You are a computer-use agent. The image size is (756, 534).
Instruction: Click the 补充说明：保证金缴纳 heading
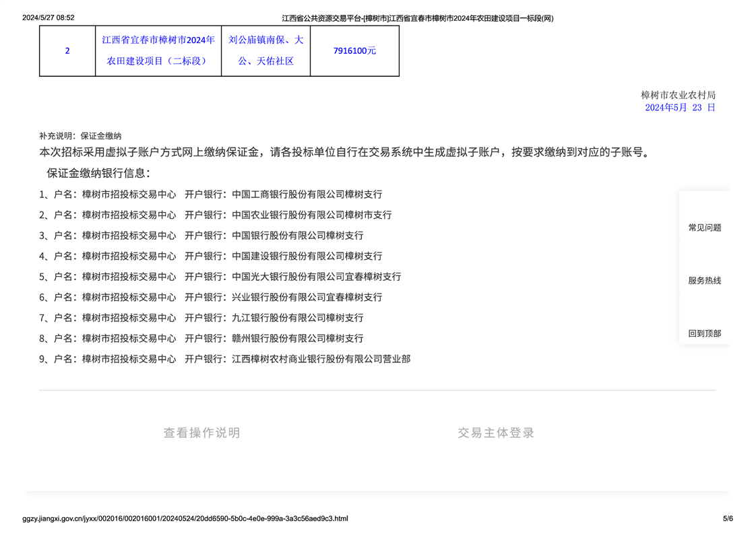pyautogui.click(x=80, y=136)
